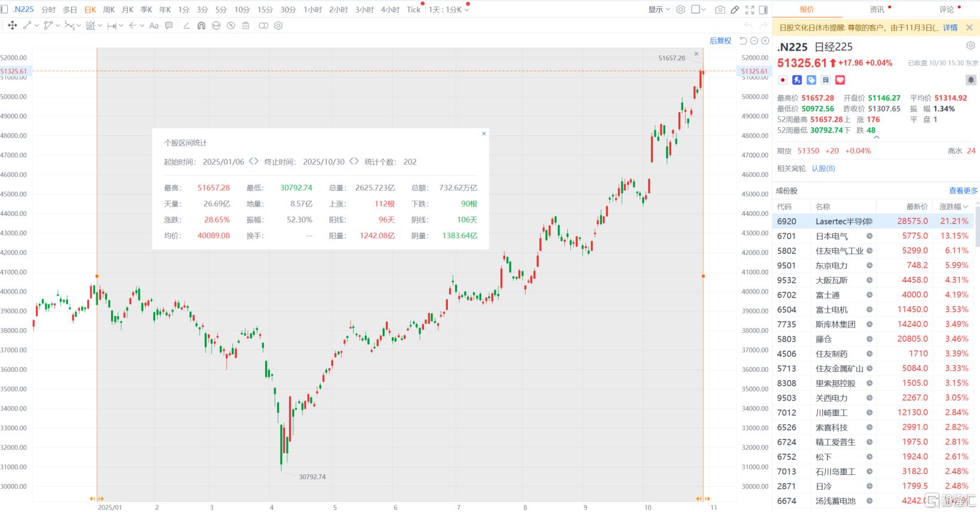Click the orange end-range handle on the chart
The width and height of the screenshot is (980, 512).
click(x=703, y=276)
